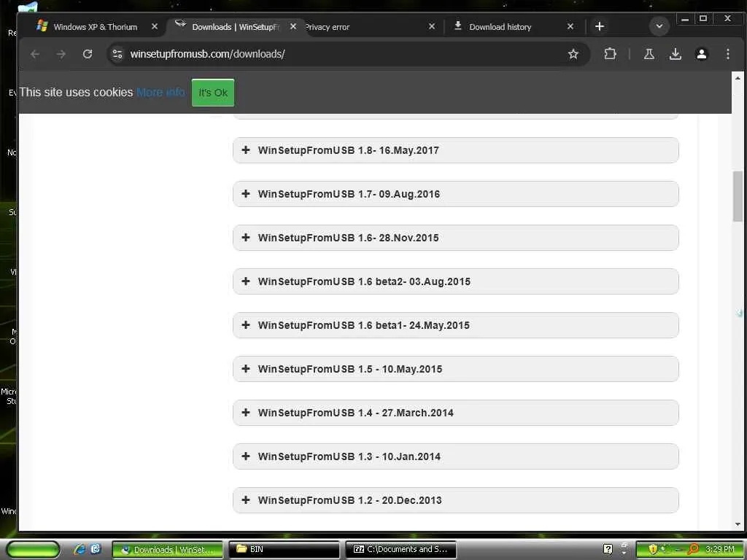Image resolution: width=747 pixels, height=560 pixels.
Task: Open the tab search dropdown
Action: [x=659, y=26]
